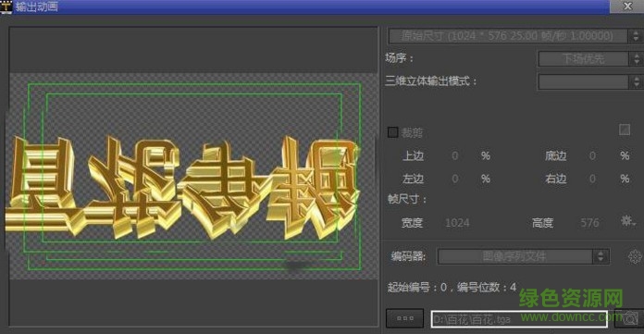Click the 左边 crop value field
This screenshot has height=334, width=644.
[x=454, y=179]
